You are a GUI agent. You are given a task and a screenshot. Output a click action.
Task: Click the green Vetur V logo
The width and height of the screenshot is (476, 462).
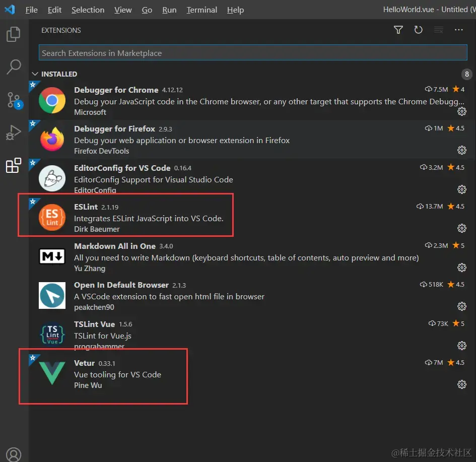pyautogui.click(x=52, y=373)
